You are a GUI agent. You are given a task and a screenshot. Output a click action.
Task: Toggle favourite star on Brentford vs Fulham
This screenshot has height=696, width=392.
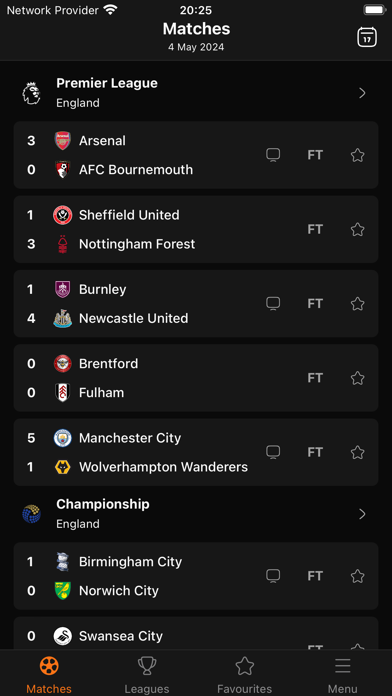pos(357,378)
